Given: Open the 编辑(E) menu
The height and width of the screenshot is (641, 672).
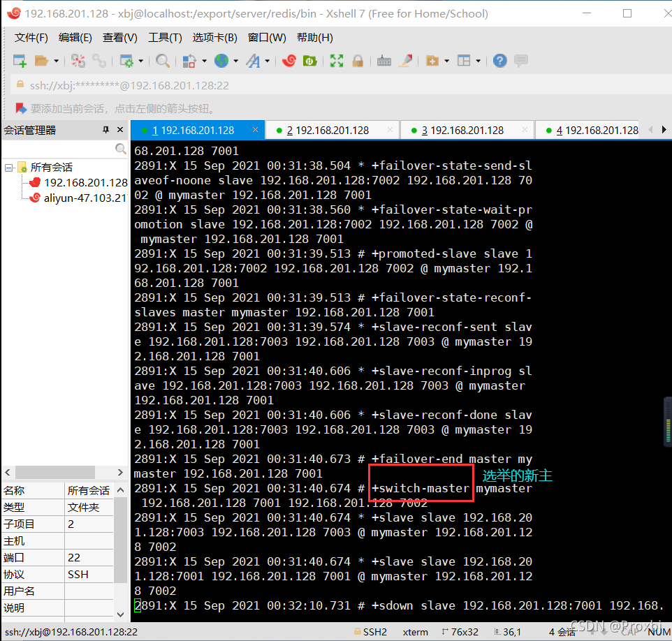Looking at the screenshot, I should (x=75, y=38).
